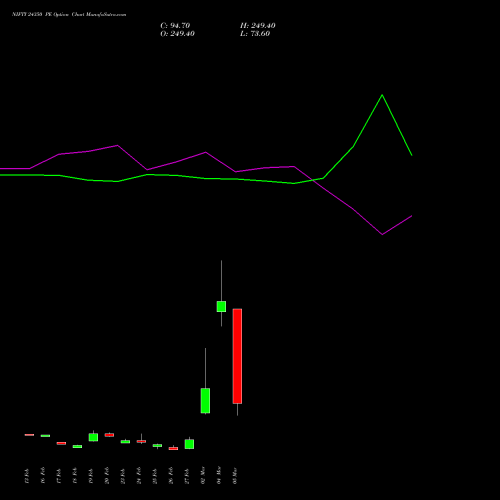Screen dimensions: 500x500
Task: Click the high value 'H: 249.40'
Action: (x=258, y=26)
